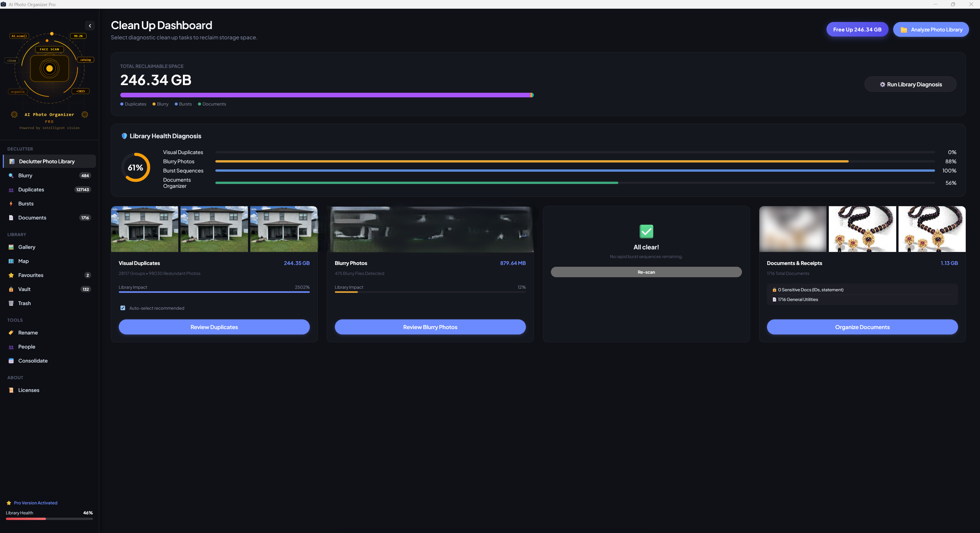Click the total reclaimable space progress bar

pyautogui.click(x=327, y=95)
